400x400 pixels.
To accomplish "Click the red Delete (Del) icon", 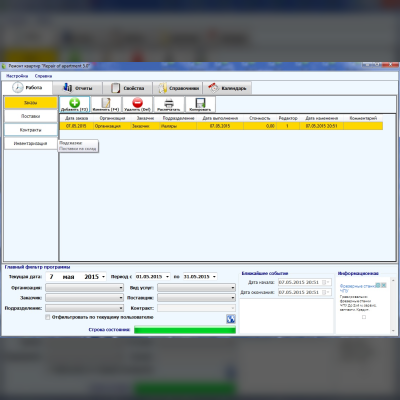I will pos(137,102).
